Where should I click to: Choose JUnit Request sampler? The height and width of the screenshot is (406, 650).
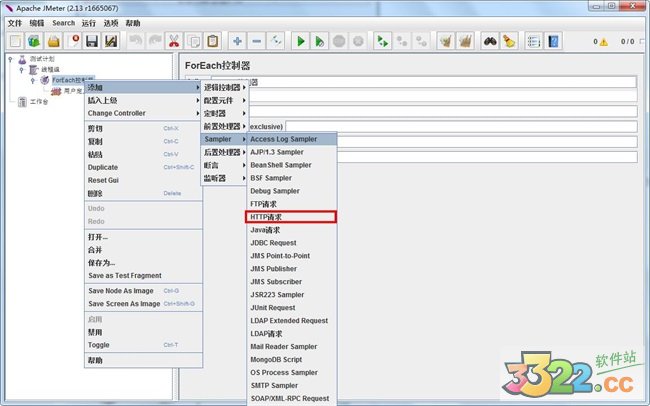[292, 308]
